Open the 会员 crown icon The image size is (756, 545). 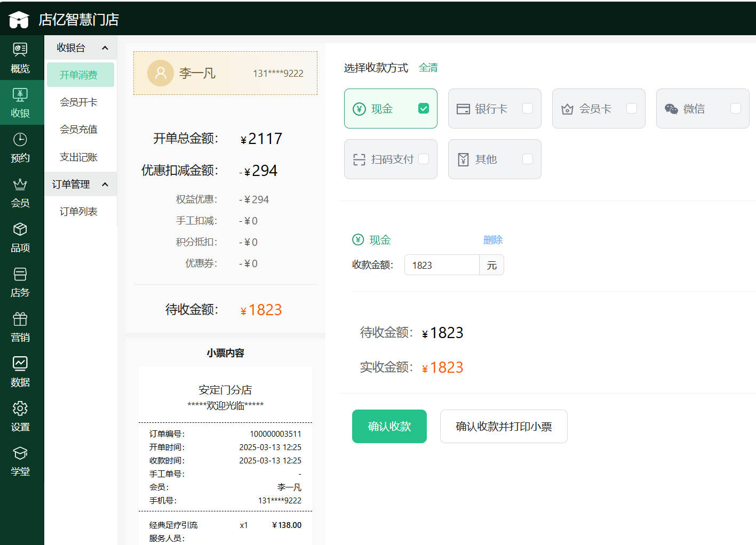pos(20,185)
